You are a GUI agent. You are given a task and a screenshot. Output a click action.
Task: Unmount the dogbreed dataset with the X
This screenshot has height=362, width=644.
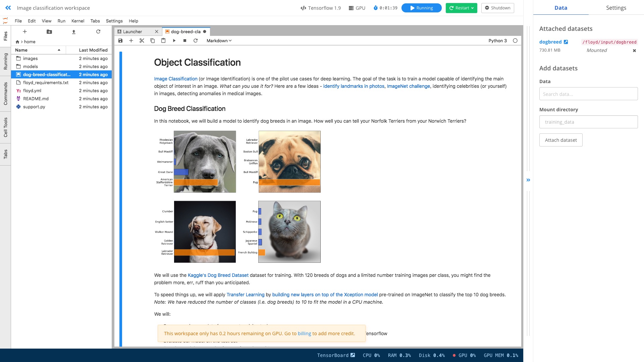click(634, 51)
